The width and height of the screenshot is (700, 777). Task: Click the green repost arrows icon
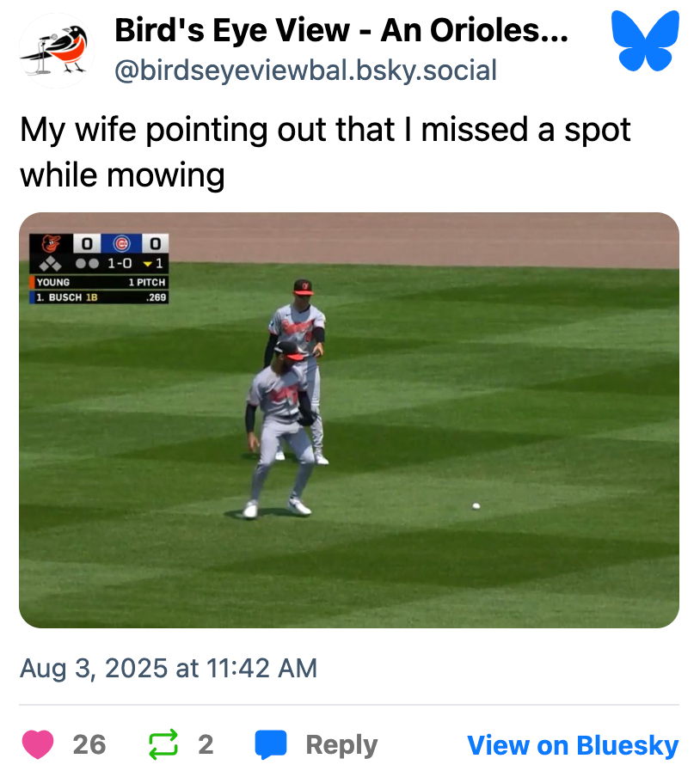click(162, 744)
